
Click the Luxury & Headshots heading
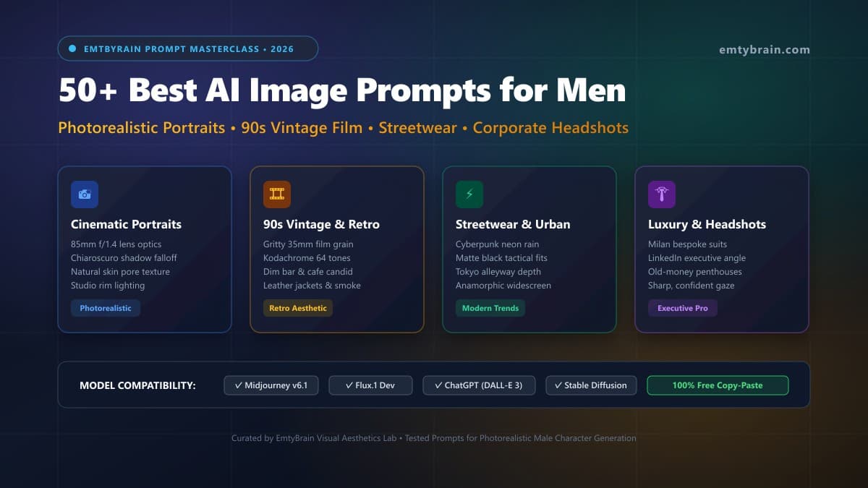(x=707, y=224)
